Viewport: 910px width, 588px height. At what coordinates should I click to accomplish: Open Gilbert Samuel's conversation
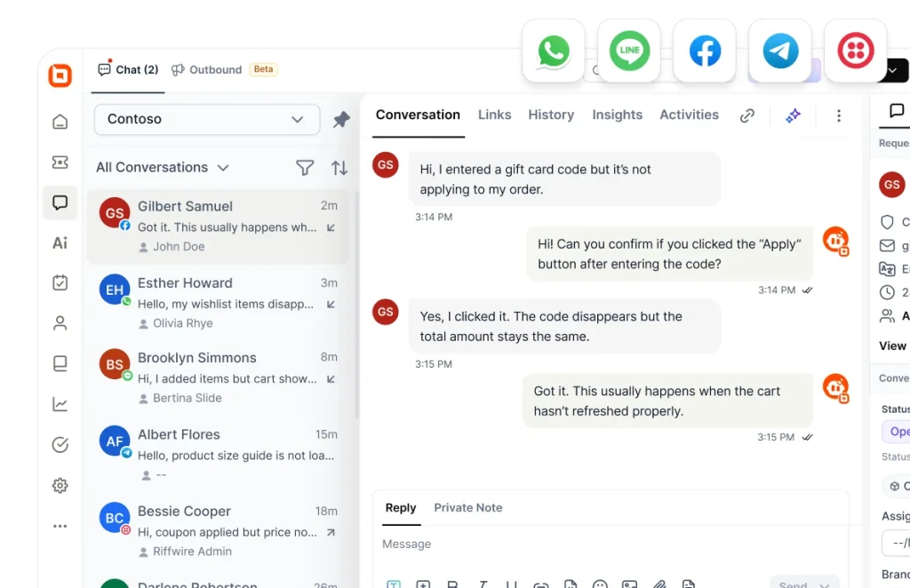tap(218, 226)
